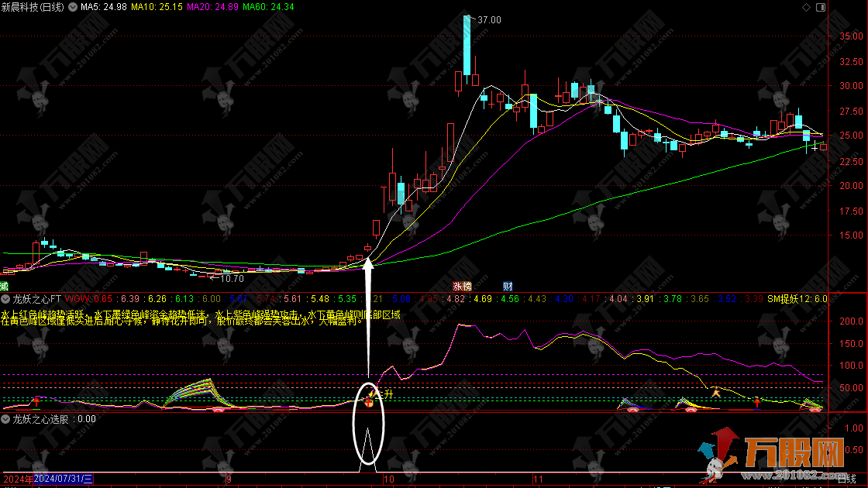Image resolution: width=868 pixels, height=488 pixels.
Task: Click the 减 tag at left edge
Action: [3, 286]
